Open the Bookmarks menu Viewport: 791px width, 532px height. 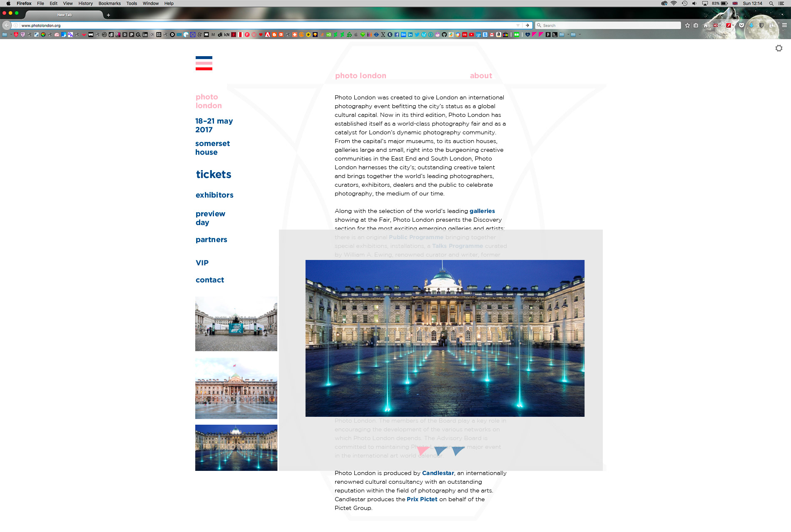(109, 3)
